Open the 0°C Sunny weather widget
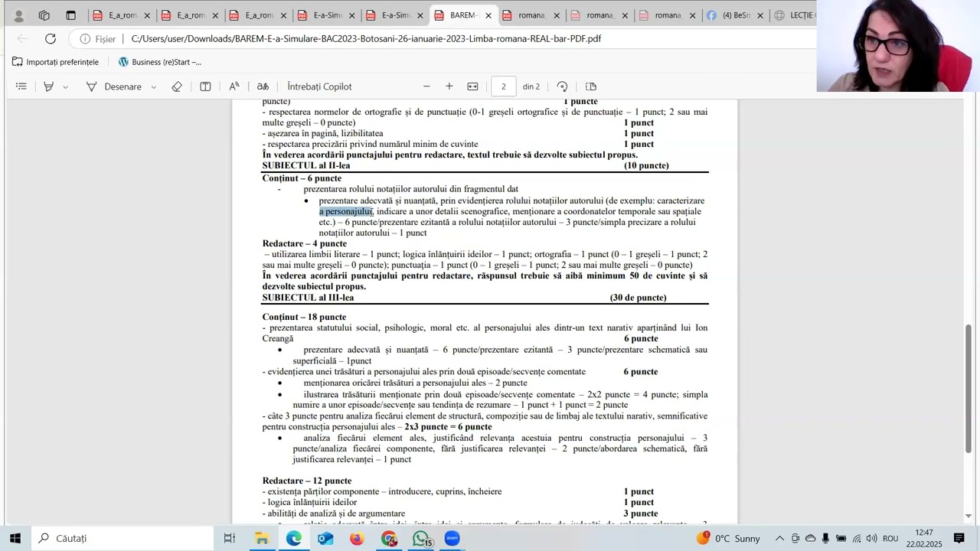 (728, 538)
